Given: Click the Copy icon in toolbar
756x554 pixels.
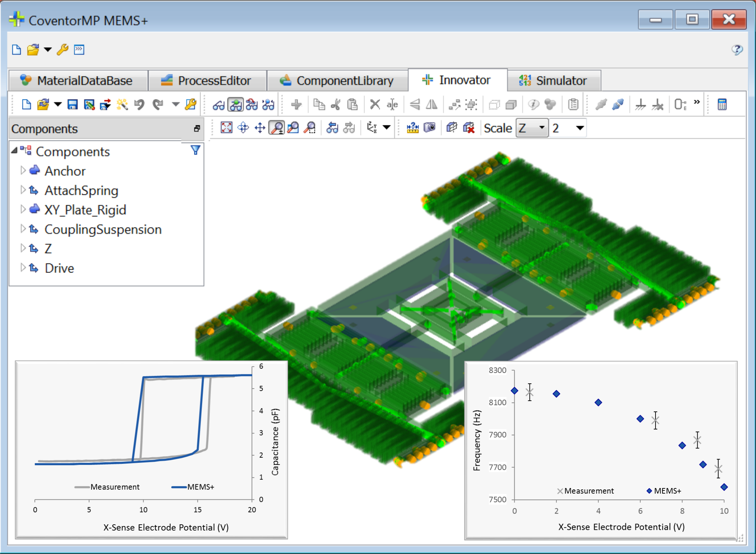Looking at the screenshot, I should (319, 104).
